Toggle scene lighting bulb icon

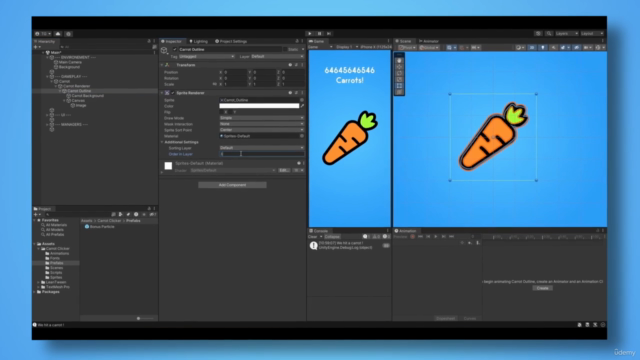tap(543, 47)
